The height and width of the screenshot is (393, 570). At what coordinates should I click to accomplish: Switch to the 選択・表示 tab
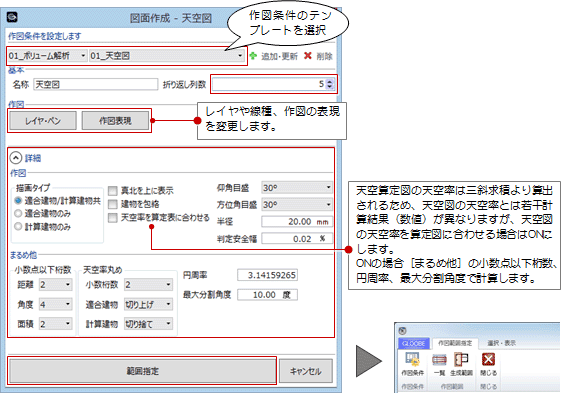pyautogui.click(x=501, y=343)
